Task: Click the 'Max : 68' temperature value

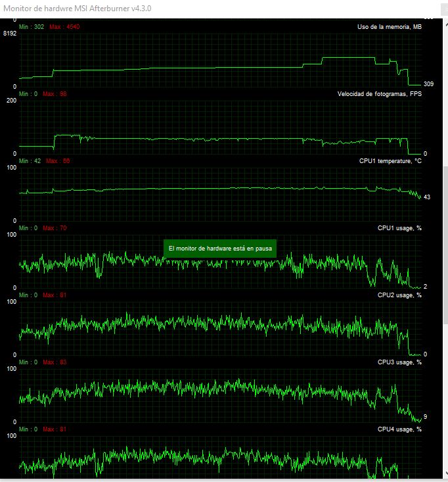Action: click(58, 160)
